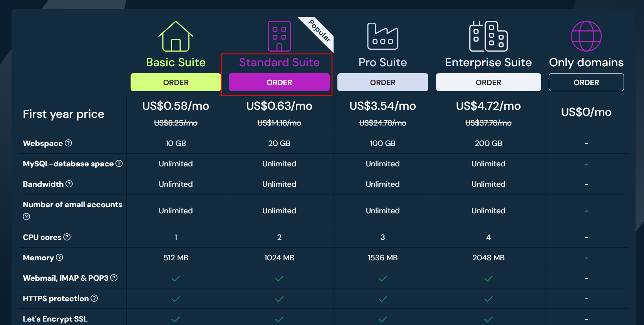This screenshot has width=644, height=325.
Task: Order the Basic Suite plan
Action: point(176,82)
